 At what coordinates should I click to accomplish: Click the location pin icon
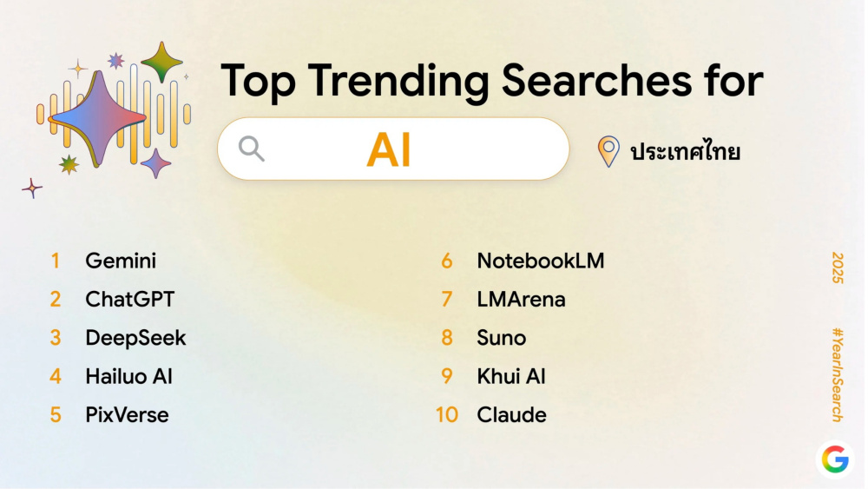608,151
